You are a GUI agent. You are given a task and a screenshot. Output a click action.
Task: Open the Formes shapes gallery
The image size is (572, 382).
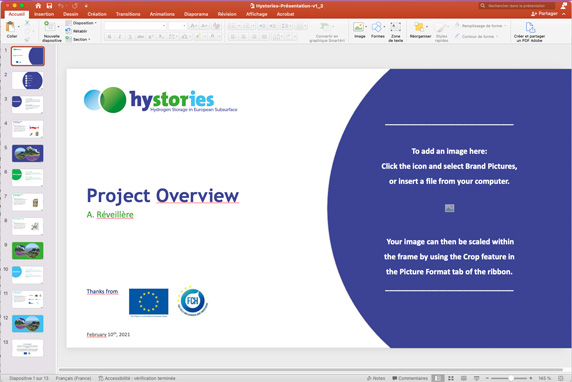(378, 30)
